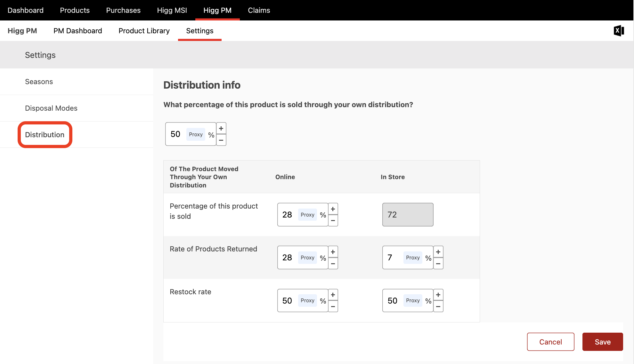Viewport: 634px width, 364px height.
Task: Click Proxy badge in own distribution field
Action: [x=196, y=134]
